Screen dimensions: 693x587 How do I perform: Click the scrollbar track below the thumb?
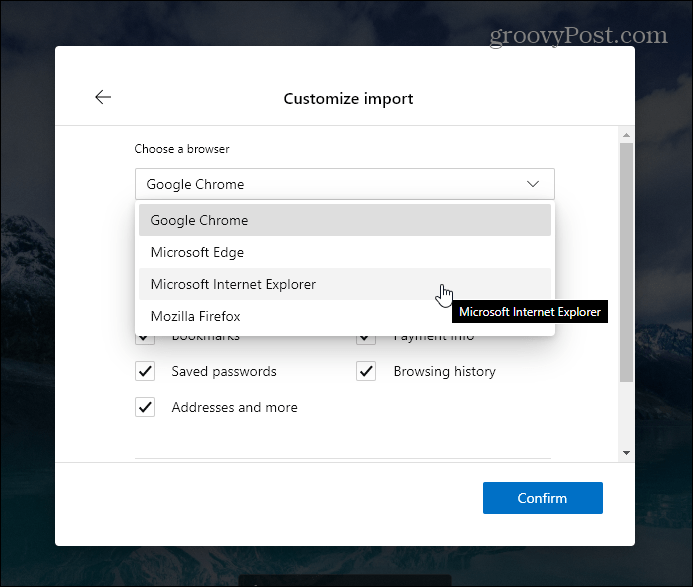(x=626, y=415)
